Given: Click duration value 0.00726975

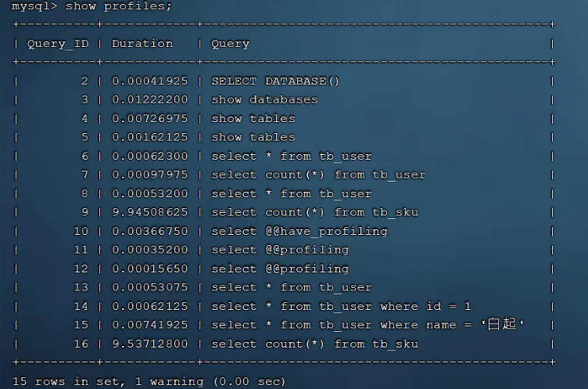Looking at the screenshot, I should tap(150, 119).
